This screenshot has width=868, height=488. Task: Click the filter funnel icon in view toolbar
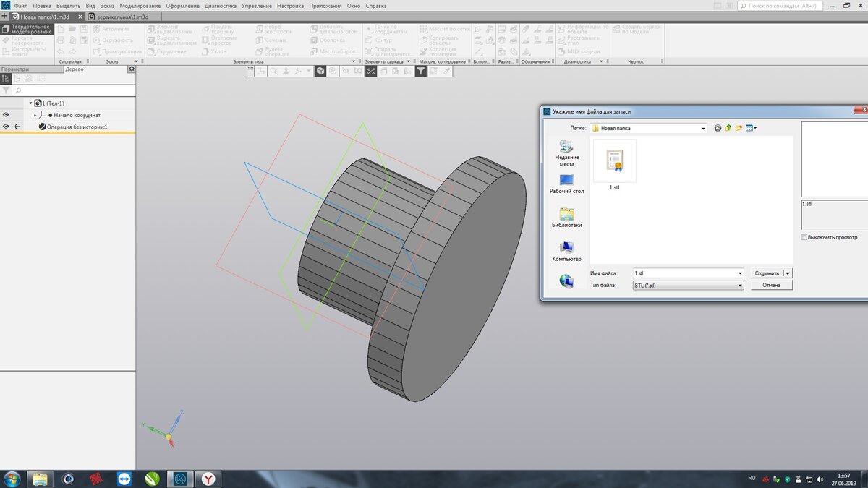coord(420,72)
